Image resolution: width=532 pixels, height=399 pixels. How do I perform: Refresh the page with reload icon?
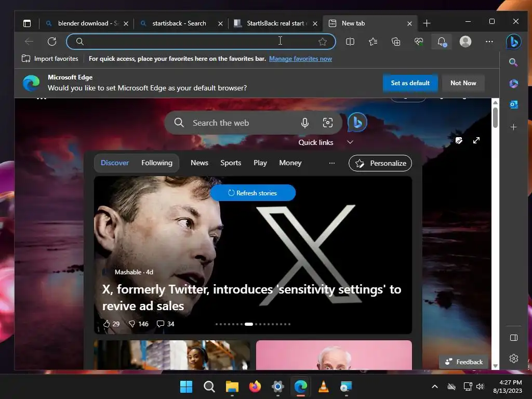click(x=52, y=42)
